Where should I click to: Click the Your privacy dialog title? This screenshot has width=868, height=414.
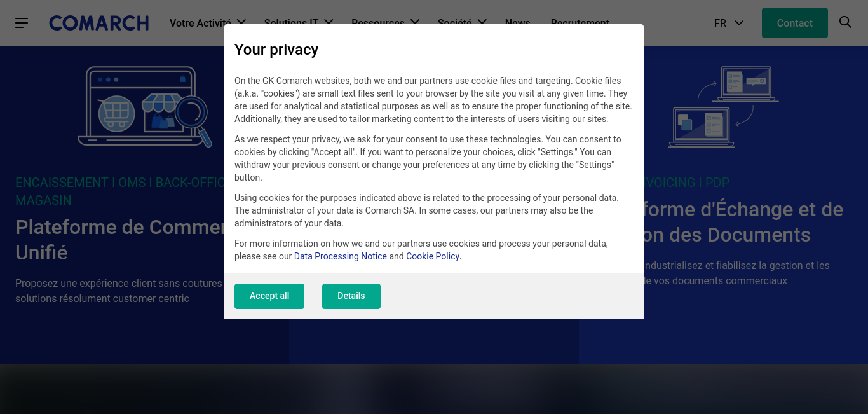[276, 50]
